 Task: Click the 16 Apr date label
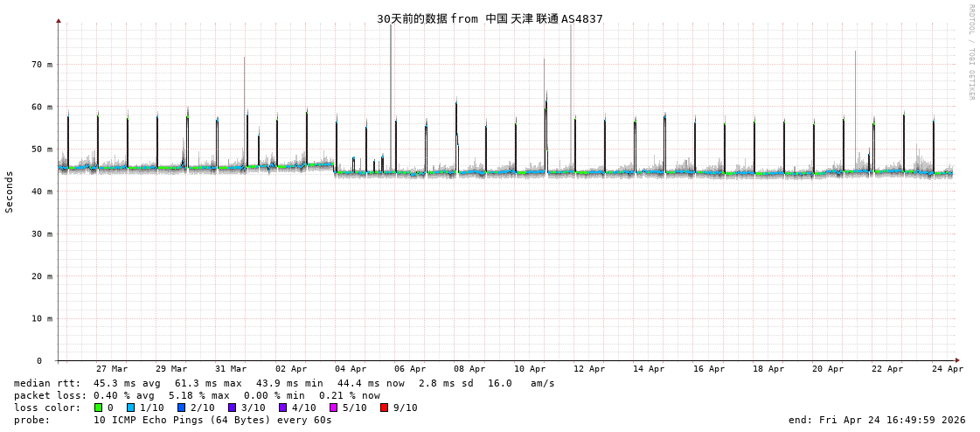(709, 369)
